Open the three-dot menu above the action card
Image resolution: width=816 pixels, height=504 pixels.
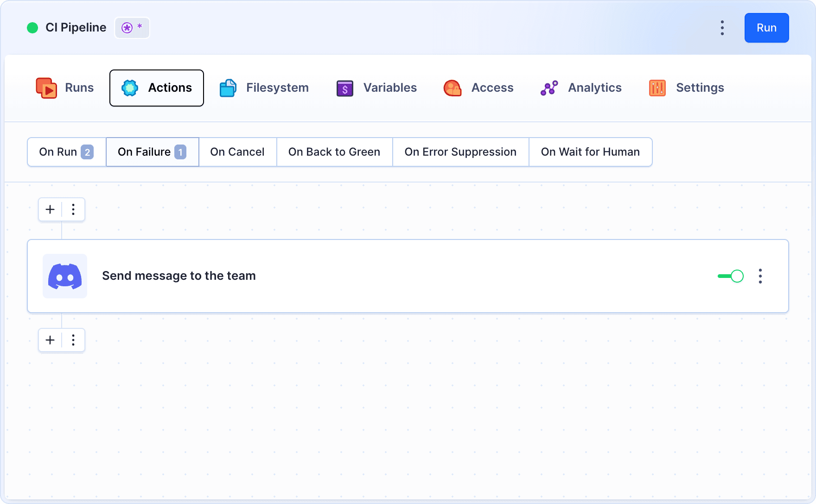[73, 209]
